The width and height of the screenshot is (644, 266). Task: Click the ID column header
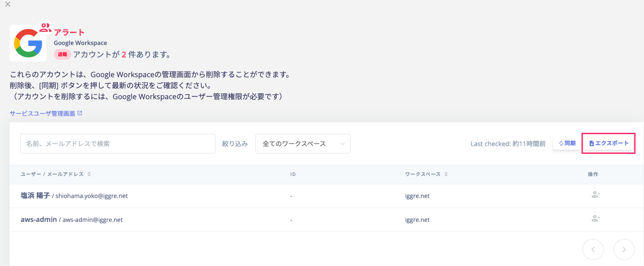point(293,175)
